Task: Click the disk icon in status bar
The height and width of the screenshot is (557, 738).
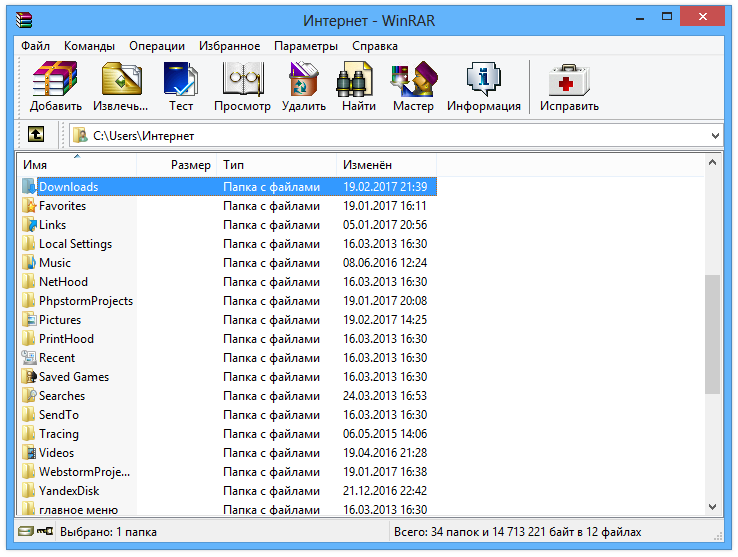Action: (x=25, y=532)
